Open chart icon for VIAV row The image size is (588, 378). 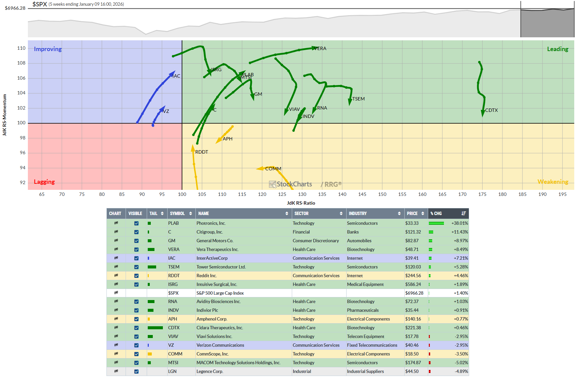[116, 336]
